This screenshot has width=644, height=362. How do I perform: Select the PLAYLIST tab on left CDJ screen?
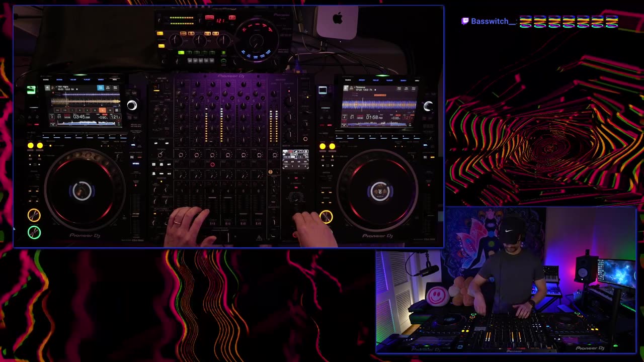point(88,79)
